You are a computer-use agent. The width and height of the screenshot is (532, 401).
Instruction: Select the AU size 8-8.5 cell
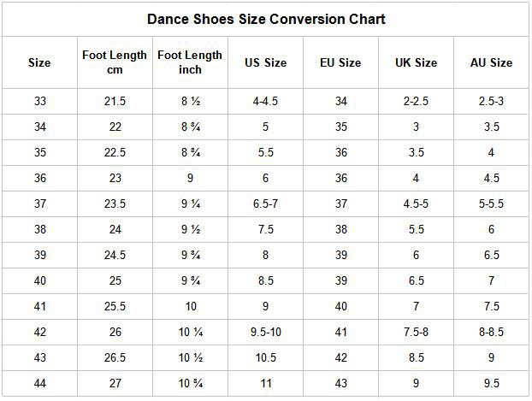tap(491, 333)
